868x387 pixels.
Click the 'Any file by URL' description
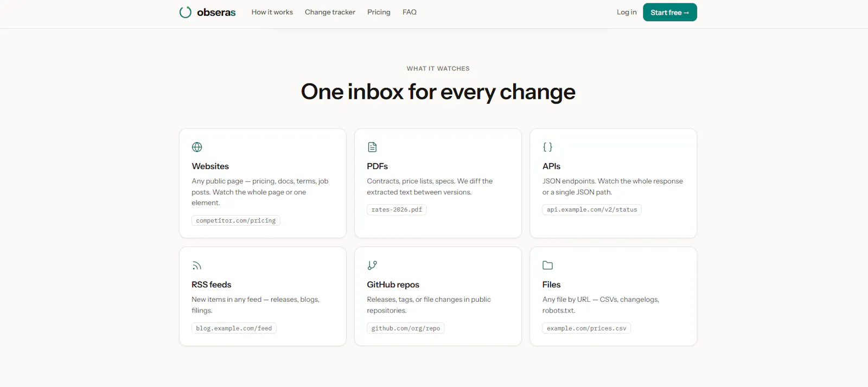click(x=601, y=305)
